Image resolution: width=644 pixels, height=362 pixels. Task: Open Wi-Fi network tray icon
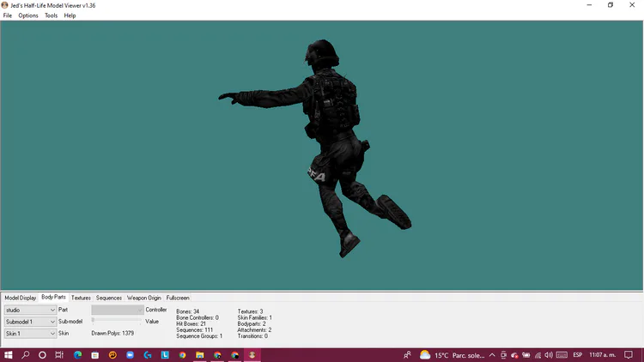(538, 355)
